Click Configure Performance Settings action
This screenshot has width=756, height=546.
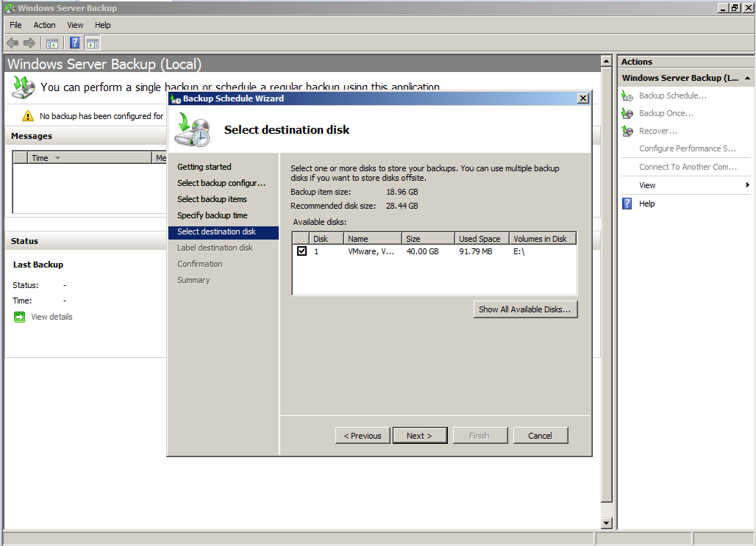coord(688,148)
